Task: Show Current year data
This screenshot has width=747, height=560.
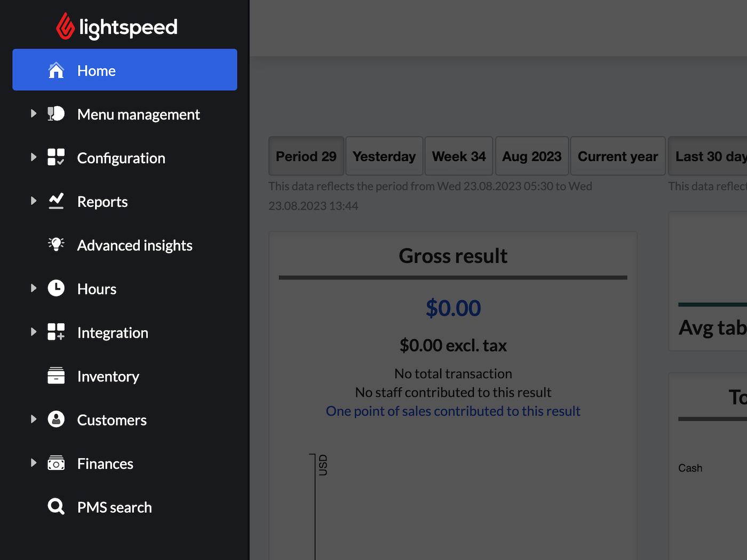Action: pos(617,156)
